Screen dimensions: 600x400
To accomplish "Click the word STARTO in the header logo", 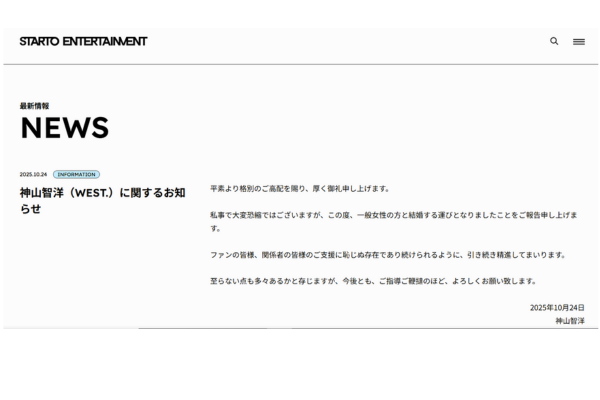I will pos(39,41).
